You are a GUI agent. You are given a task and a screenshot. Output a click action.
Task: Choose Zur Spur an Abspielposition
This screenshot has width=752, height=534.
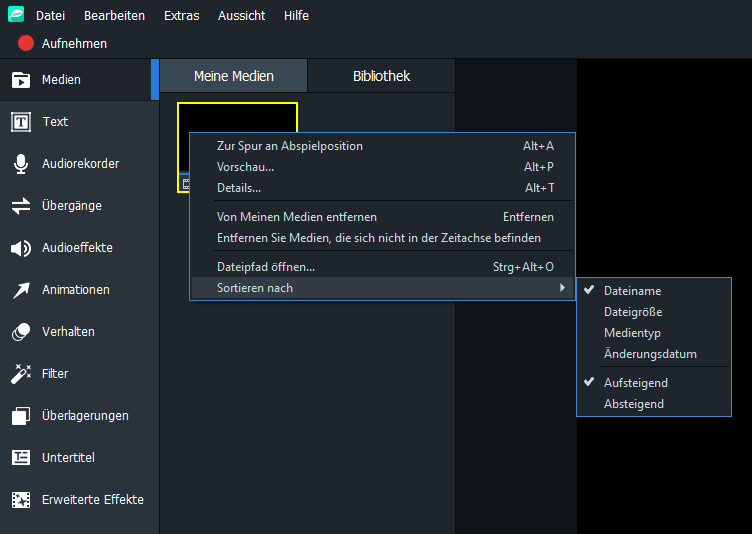[383, 146]
